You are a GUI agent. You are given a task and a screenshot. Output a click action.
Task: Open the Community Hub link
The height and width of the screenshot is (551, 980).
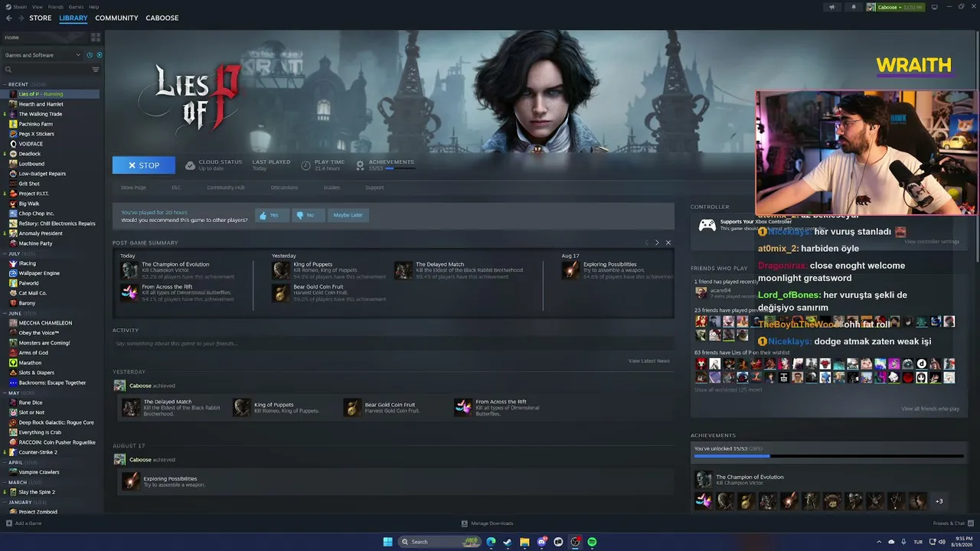pyautogui.click(x=226, y=187)
